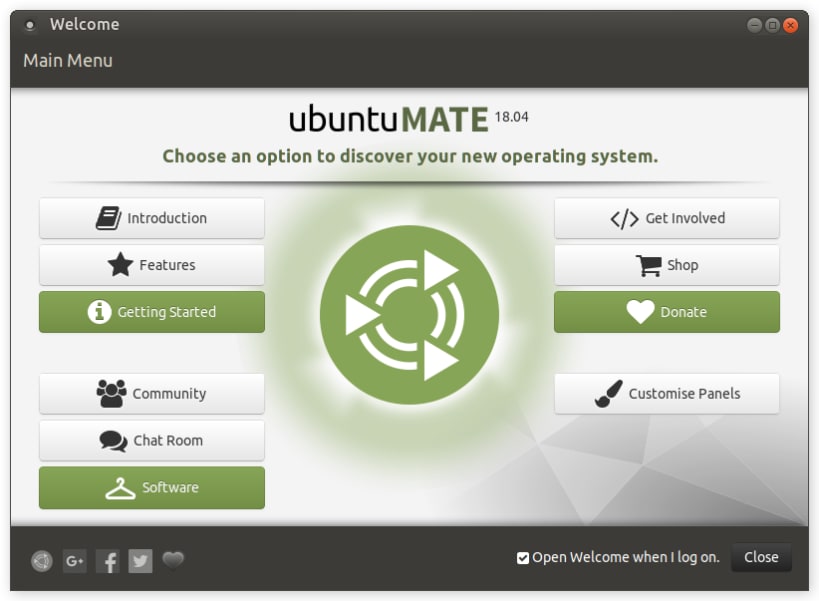
Task: Maximize the Welcome window
Action: click(x=773, y=25)
